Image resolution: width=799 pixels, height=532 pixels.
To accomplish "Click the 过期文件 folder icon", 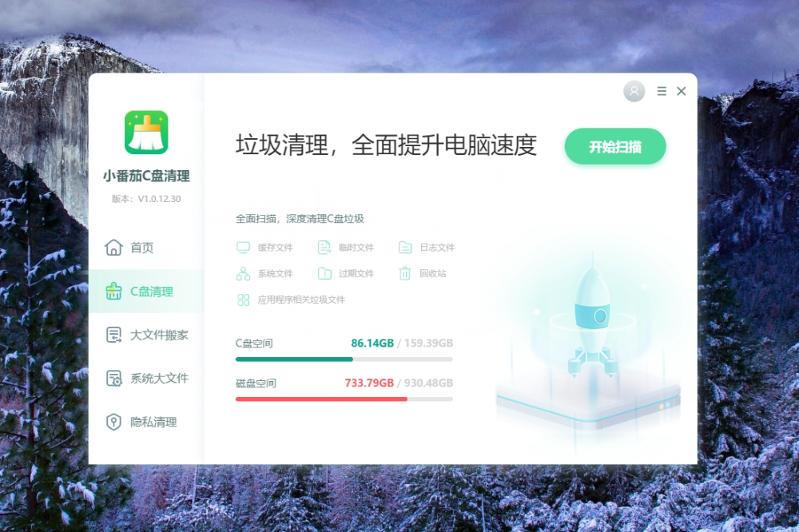I will (x=324, y=274).
